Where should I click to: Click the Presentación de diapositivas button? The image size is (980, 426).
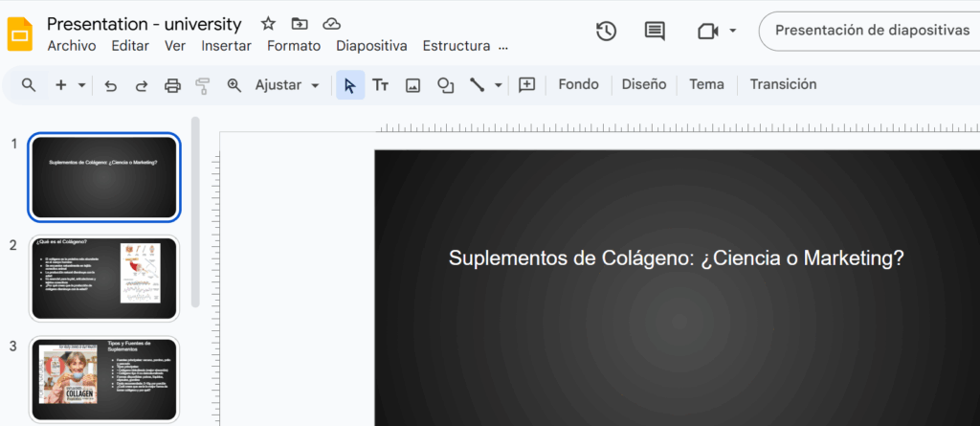coord(871,31)
